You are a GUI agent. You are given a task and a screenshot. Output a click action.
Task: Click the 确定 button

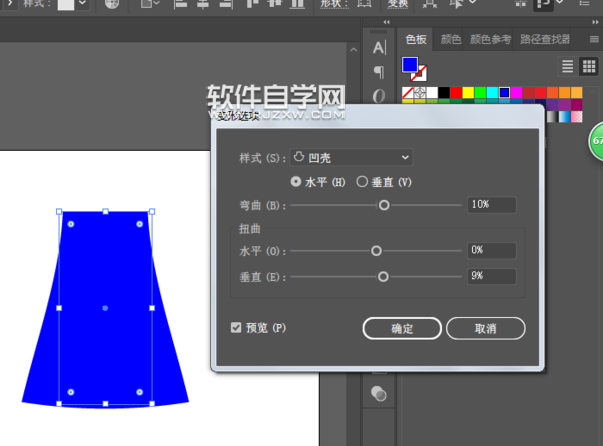click(402, 328)
